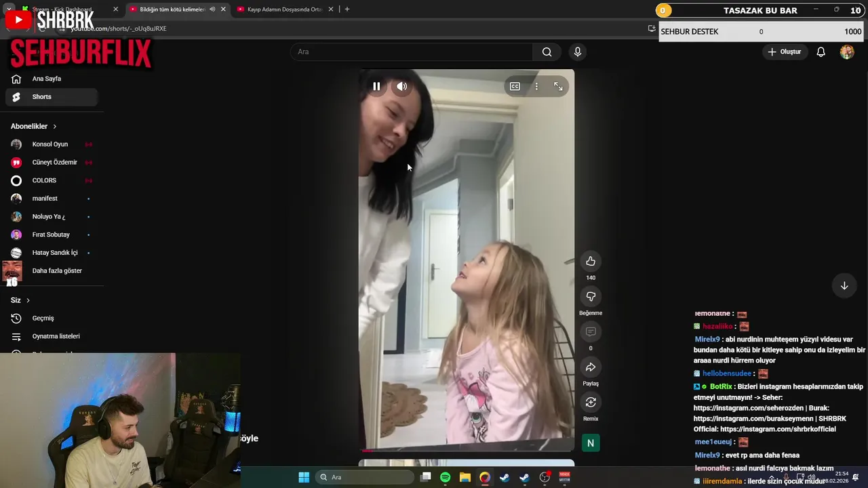Open YouTube notifications bell
This screenshot has height=488, width=868.
821,52
